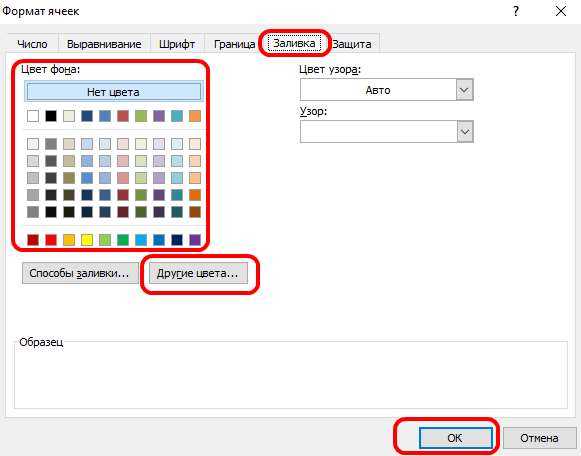Open the Выравнивание tab

tap(104, 44)
